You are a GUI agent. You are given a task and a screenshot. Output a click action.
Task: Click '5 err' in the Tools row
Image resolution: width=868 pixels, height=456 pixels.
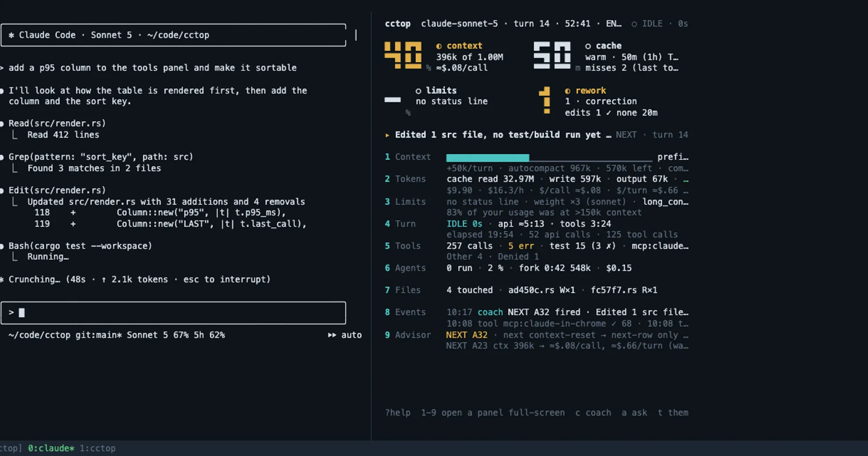point(521,246)
